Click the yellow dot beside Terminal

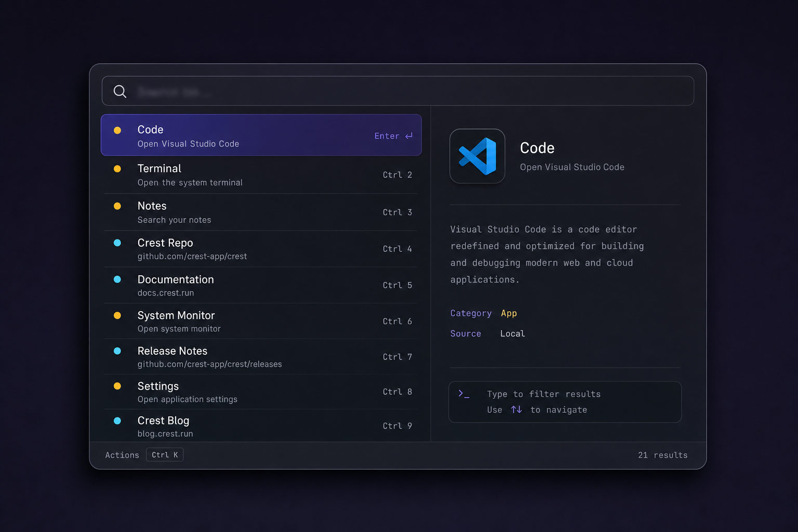click(x=117, y=169)
